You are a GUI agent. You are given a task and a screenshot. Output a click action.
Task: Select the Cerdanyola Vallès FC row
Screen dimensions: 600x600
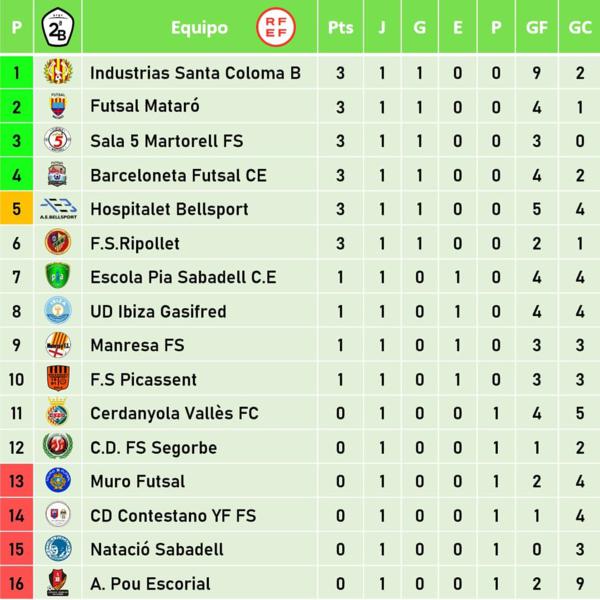(x=300, y=413)
